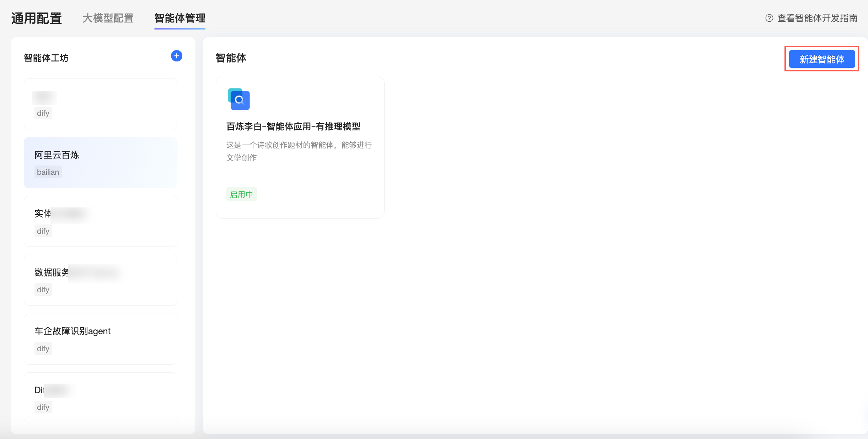This screenshot has height=439, width=868.
Task: Click dify tag under 车企故障识别agent
Action: [43, 348]
